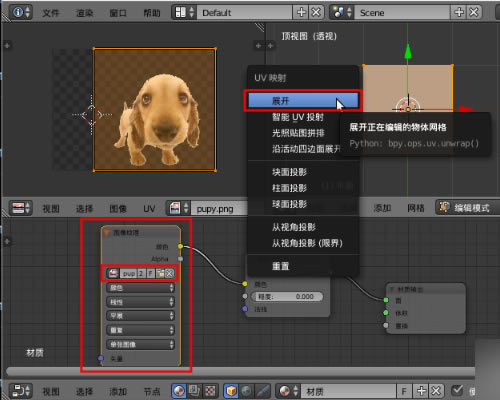Viewport: 500px width, 400px height.
Task: Add a new screen layout
Action: click(x=301, y=13)
